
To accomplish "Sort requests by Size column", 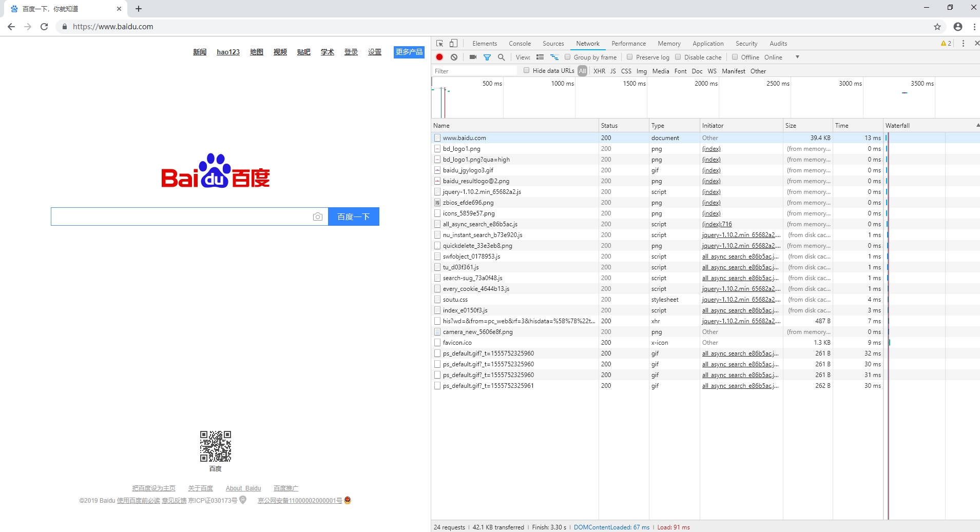I will (808, 125).
